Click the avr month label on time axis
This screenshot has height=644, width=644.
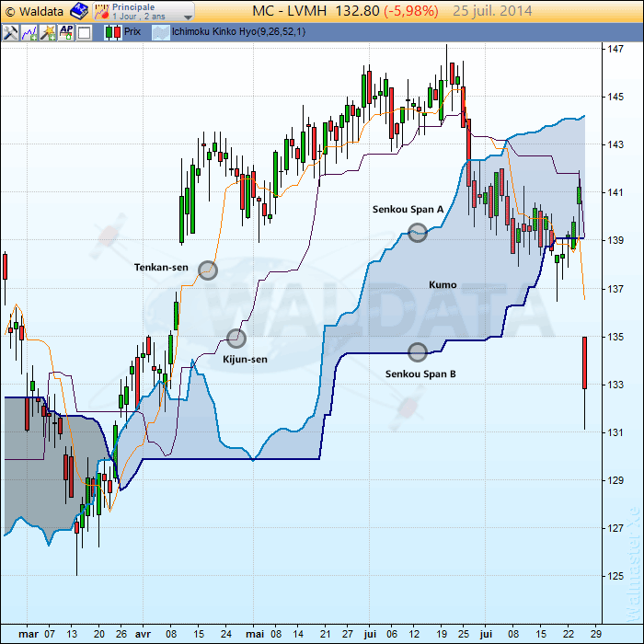[143, 634]
